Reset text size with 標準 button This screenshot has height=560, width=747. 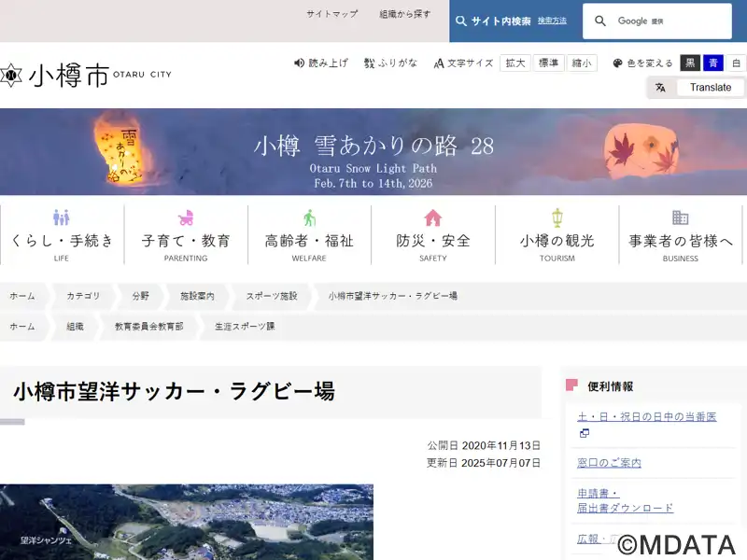(549, 63)
